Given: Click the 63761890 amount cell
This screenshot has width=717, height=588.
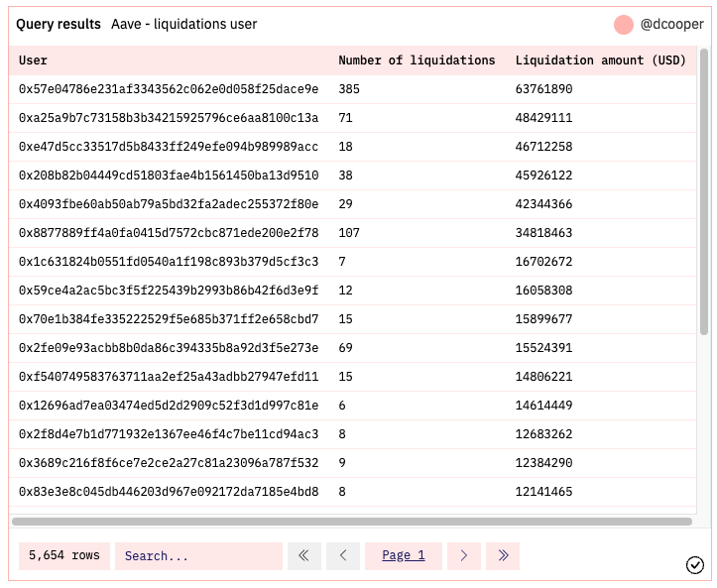Looking at the screenshot, I should pos(543,89).
